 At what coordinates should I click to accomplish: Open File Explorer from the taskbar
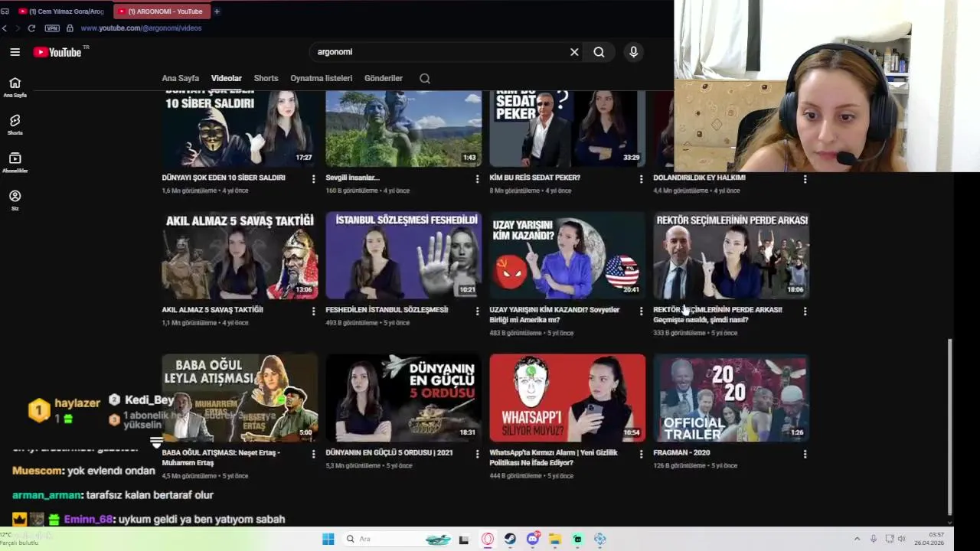click(555, 539)
